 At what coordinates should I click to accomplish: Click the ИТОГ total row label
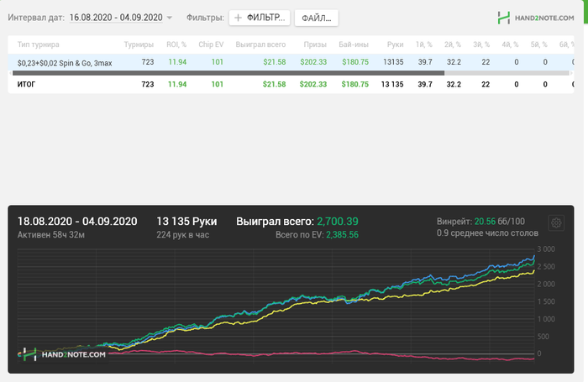coord(26,84)
